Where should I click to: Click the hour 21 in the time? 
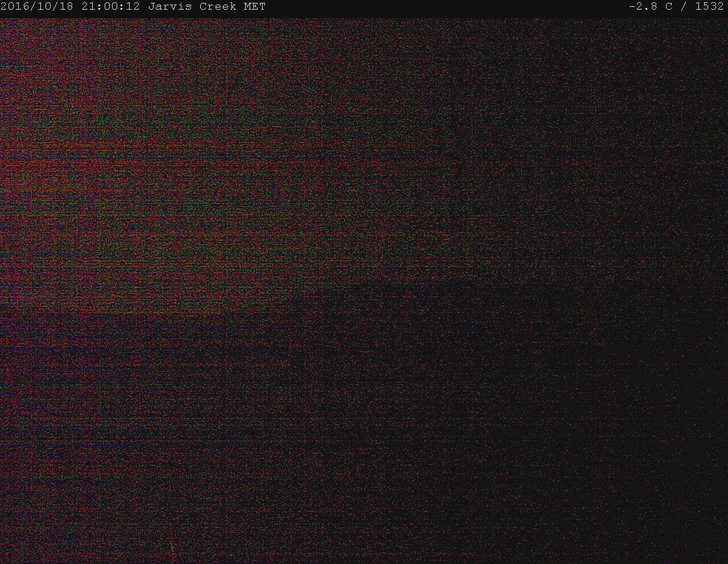[88, 7]
